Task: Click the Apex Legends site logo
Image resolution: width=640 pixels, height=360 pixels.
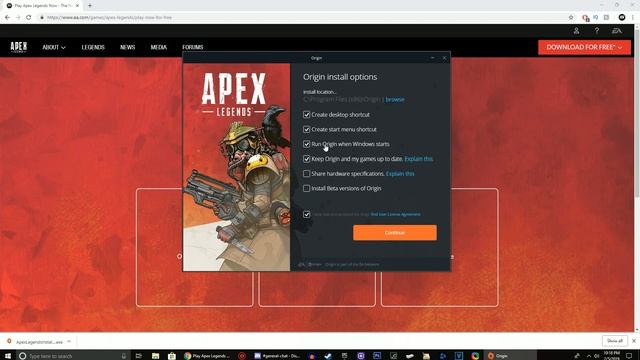Action: click(18, 47)
